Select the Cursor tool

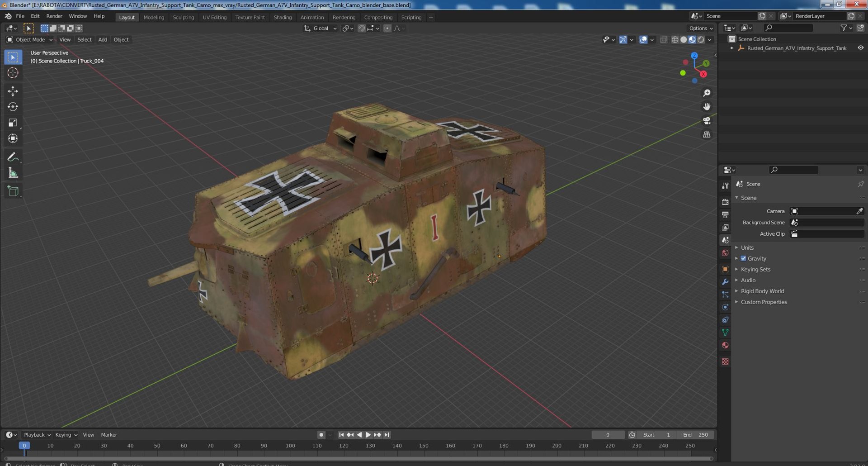click(13, 73)
